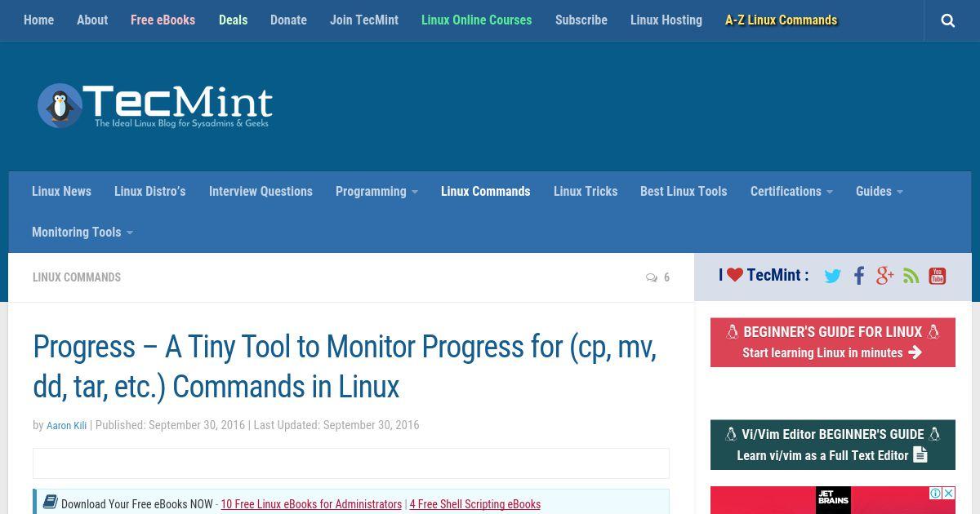The image size is (980, 514).
Task: Open author Aaron Kili's profile
Action: point(66,426)
